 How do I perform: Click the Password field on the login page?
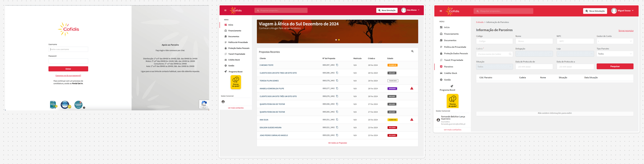click(x=68, y=61)
